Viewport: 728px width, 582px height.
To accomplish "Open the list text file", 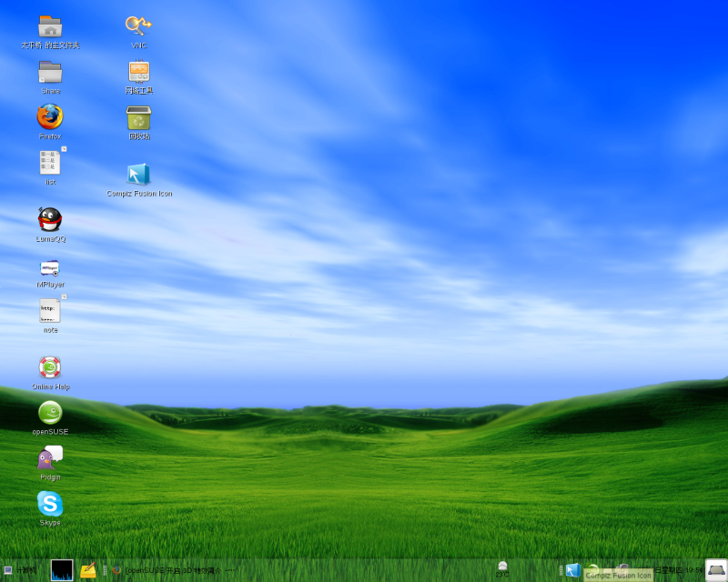I will coord(50,163).
